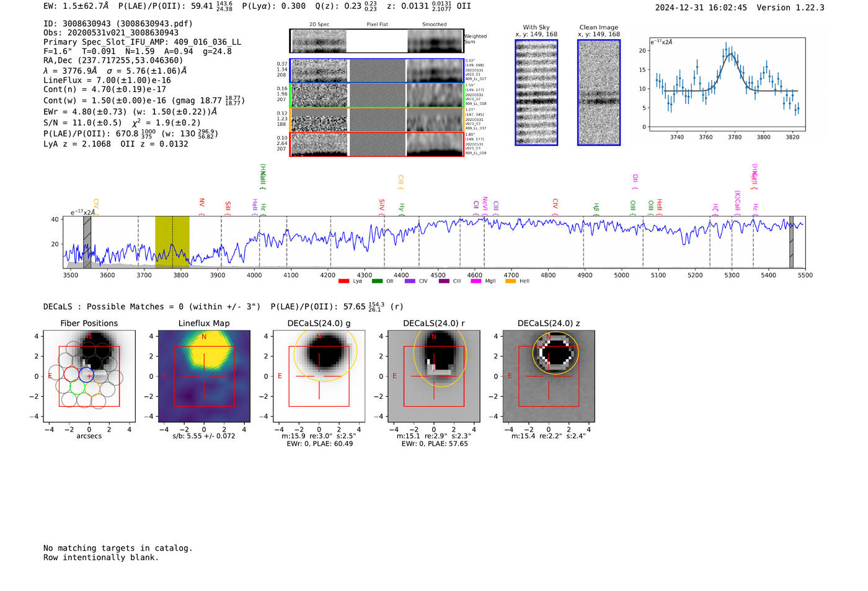868x591 pixels.
Task: Select the OII z = 0.0132 text
Action: [x=154, y=144]
